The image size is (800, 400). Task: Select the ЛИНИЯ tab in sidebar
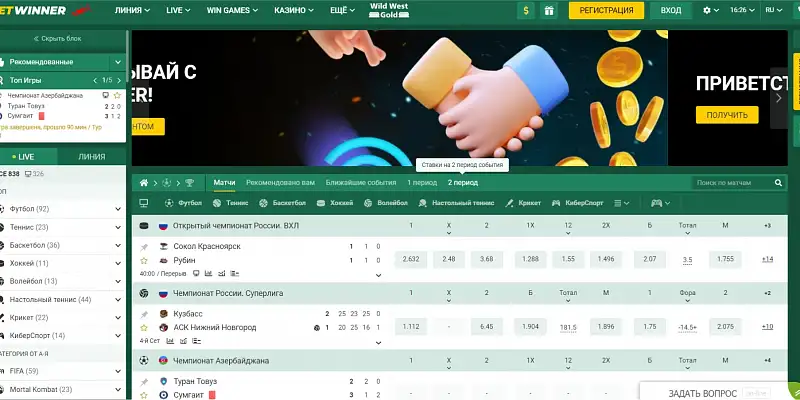point(92,157)
